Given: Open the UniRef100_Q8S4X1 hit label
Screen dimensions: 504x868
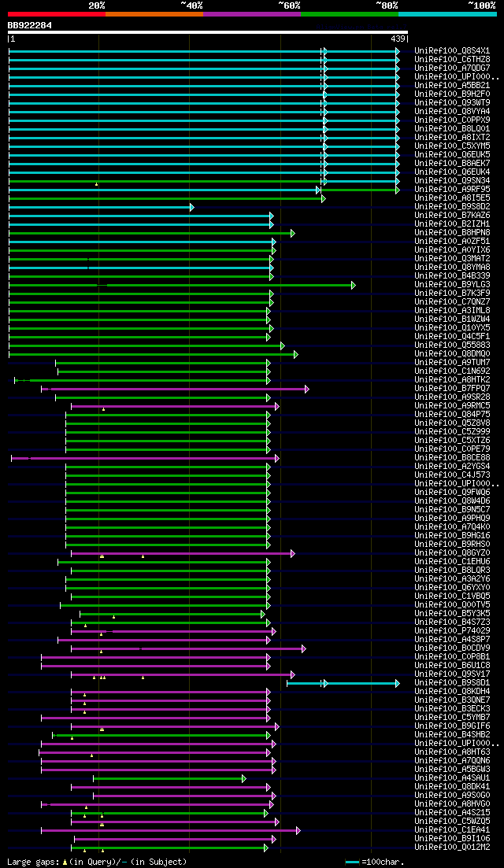Looking at the screenshot, I should 452,51.
